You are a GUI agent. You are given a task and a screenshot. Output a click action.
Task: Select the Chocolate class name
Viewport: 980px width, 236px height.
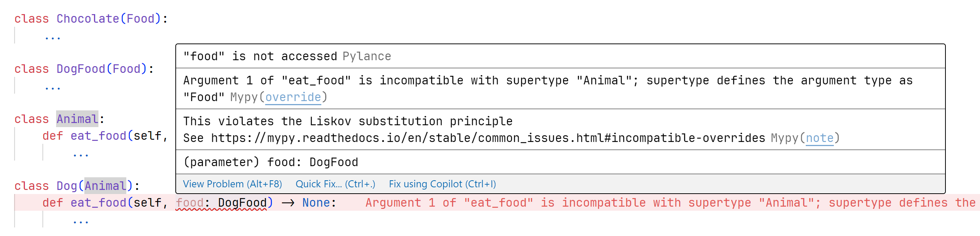tap(88, 18)
